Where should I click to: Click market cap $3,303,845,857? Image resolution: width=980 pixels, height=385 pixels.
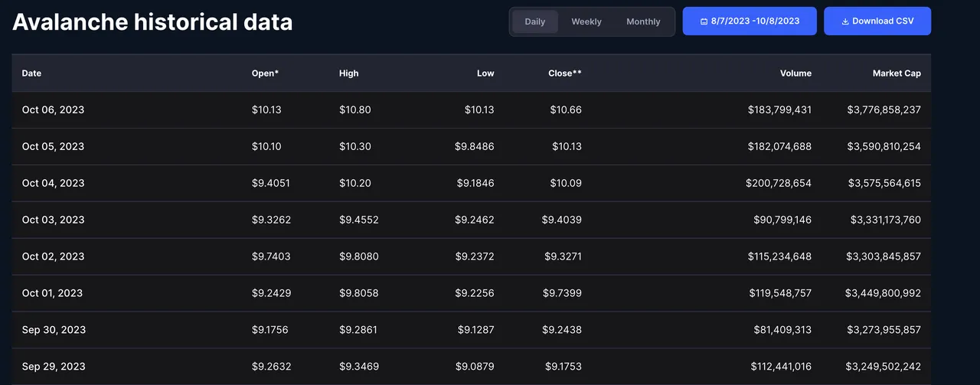[x=884, y=257]
